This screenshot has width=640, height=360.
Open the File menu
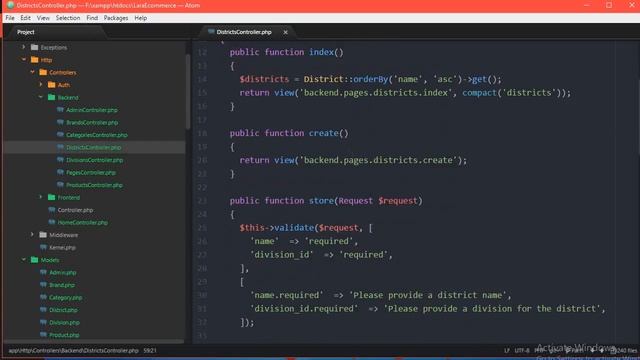(x=10, y=18)
